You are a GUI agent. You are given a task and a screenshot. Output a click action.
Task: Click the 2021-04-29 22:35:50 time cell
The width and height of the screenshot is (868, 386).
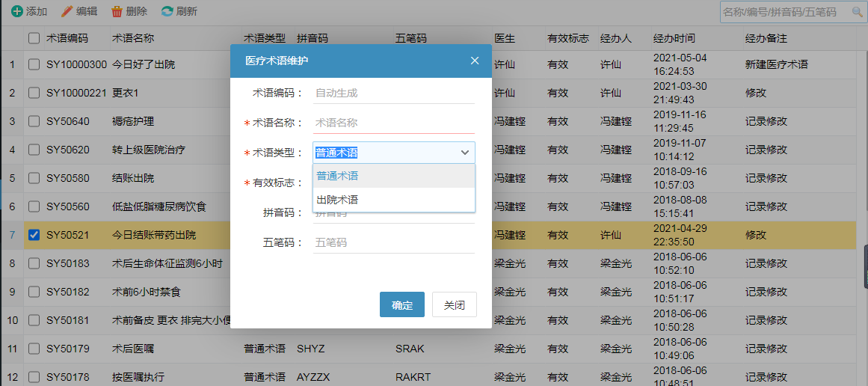pos(680,235)
